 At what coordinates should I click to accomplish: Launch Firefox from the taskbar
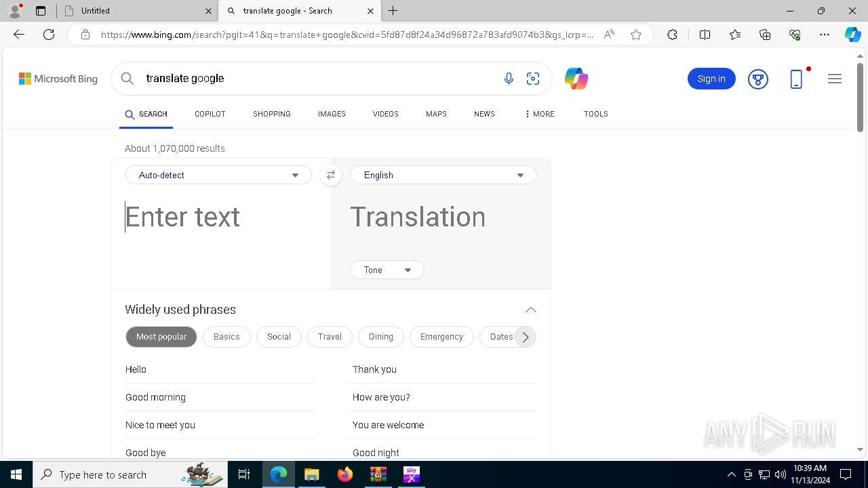345,474
